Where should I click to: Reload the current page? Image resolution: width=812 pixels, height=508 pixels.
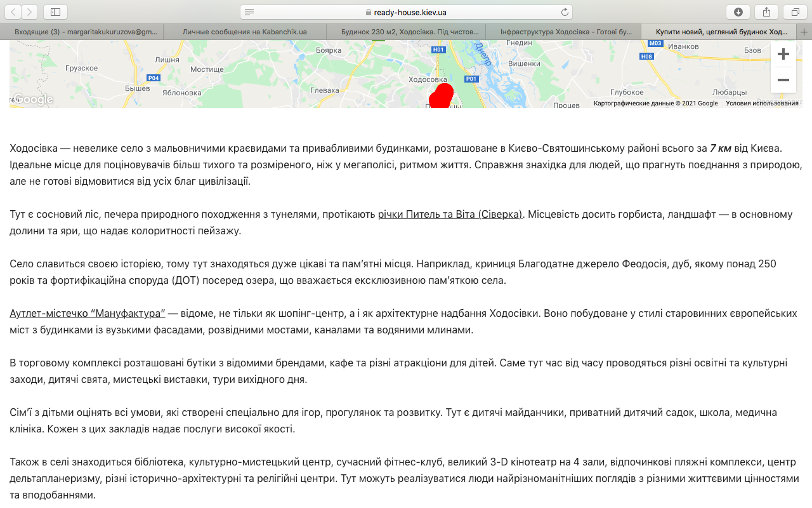pyautogui.click(x=565, y=12)
